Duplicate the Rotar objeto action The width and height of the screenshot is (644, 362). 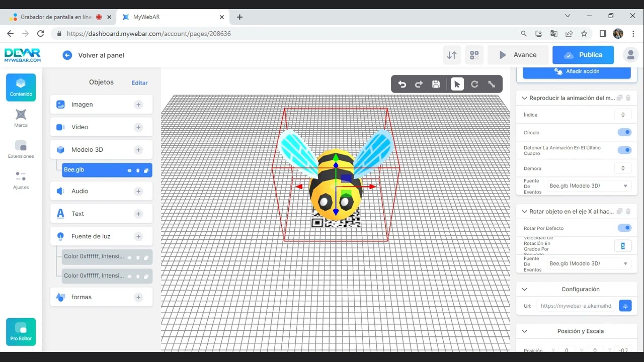[x=620, y=212]
